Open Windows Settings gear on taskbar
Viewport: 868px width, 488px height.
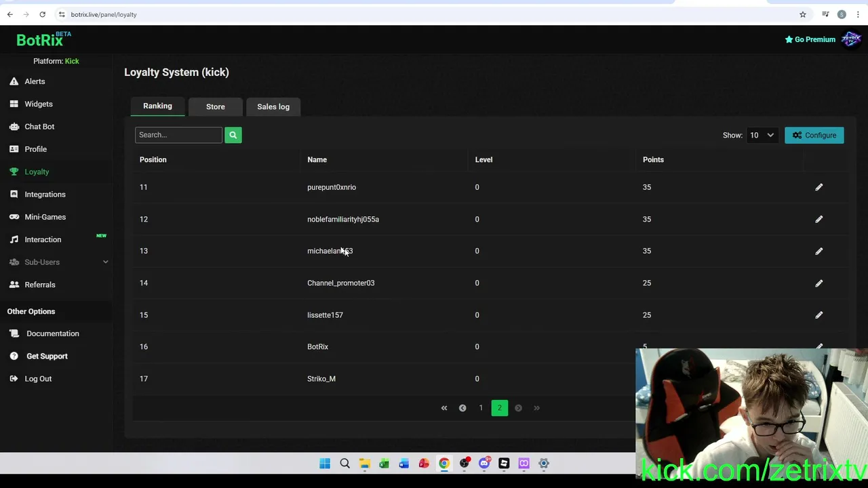pyautogui.click(x=544, y=464)
